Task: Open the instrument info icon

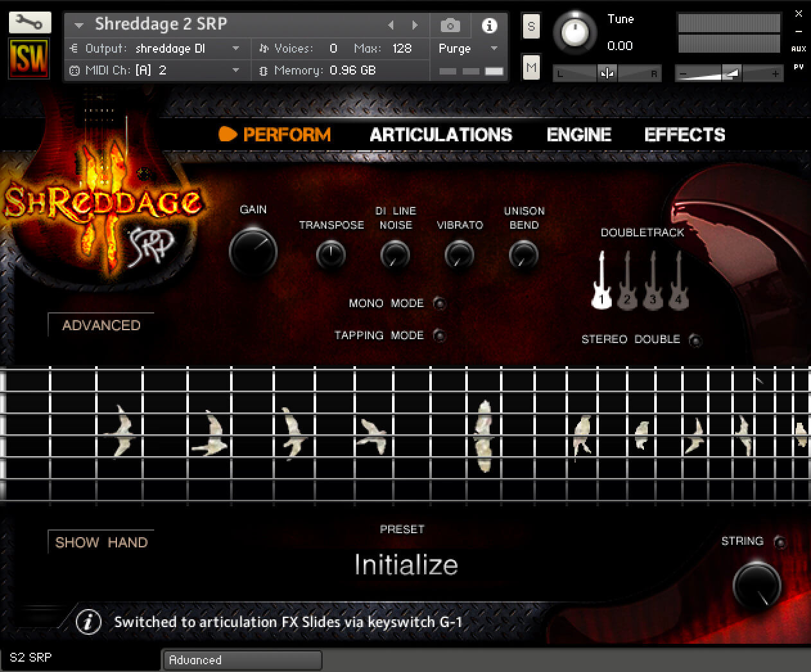Action: click(x=489, y=25)
